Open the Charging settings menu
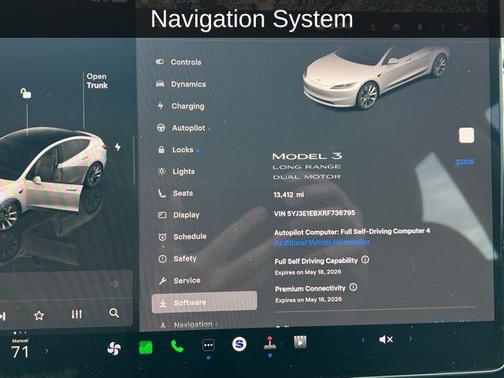 [181, 106]
